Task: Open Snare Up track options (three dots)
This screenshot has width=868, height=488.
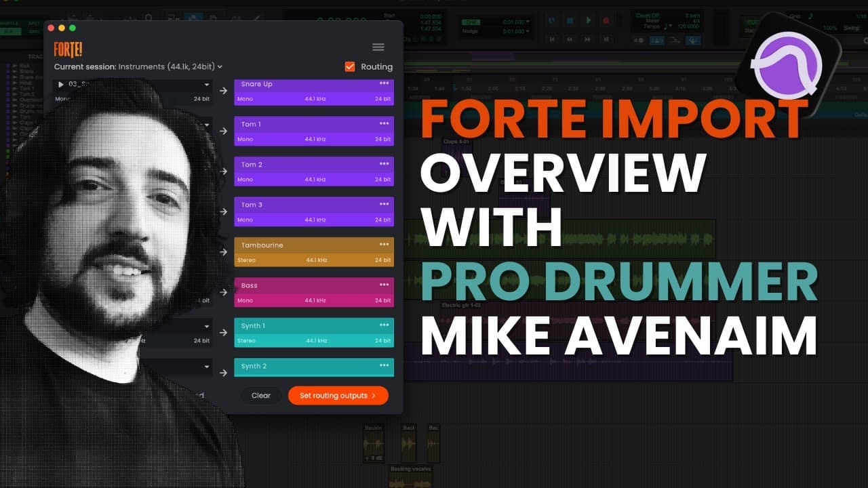Action: 384,83
